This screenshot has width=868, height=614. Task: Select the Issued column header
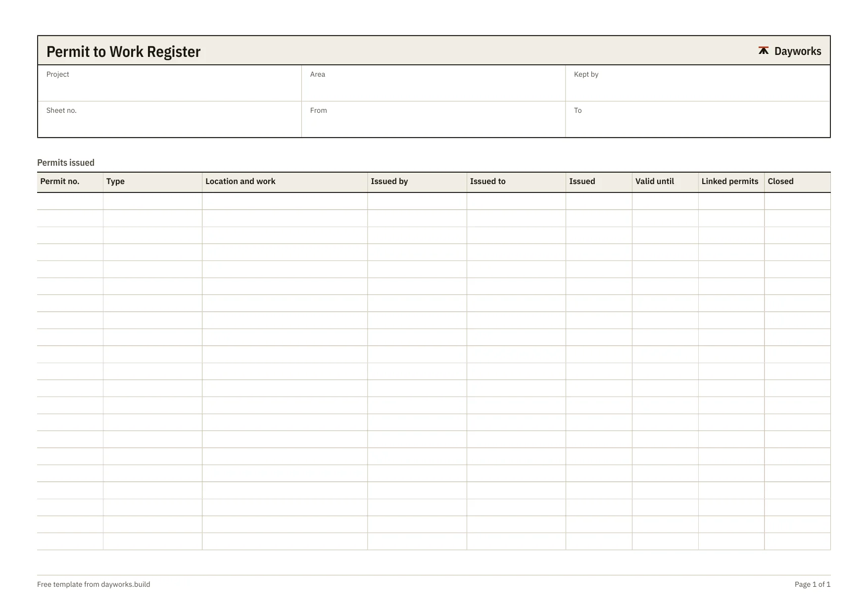point(599,182)
